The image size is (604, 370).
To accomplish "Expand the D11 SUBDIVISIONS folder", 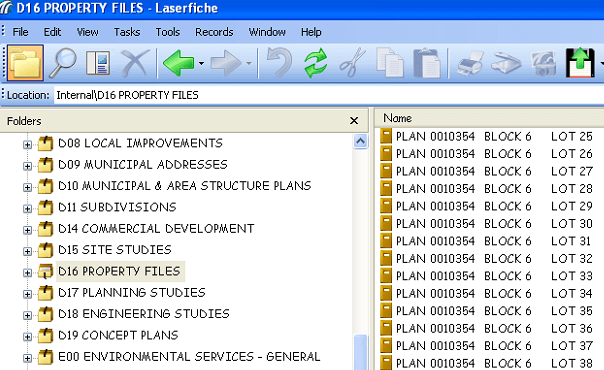I will 27,209.
